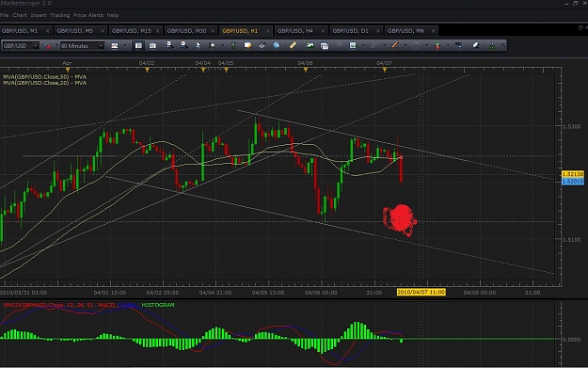Click the label tag tool icon
The image size is (588, 368).
tap(458, 45)
